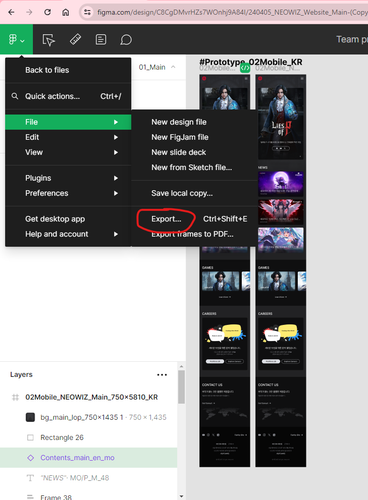Select bg_main_lop_750×1435 1 image layer
368x500 pixels.
(x=89, y=417)
